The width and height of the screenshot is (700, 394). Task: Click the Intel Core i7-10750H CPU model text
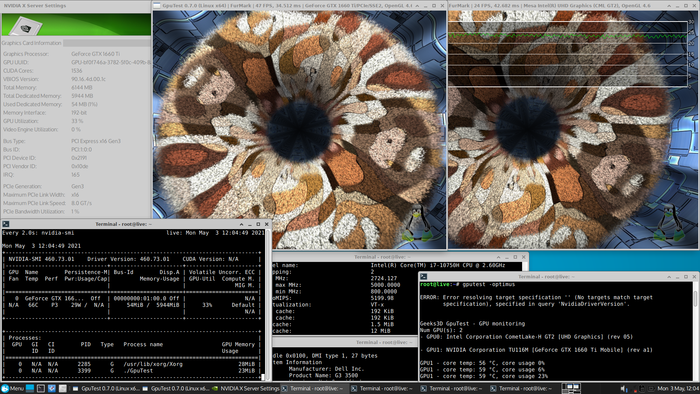coord(438,265)
